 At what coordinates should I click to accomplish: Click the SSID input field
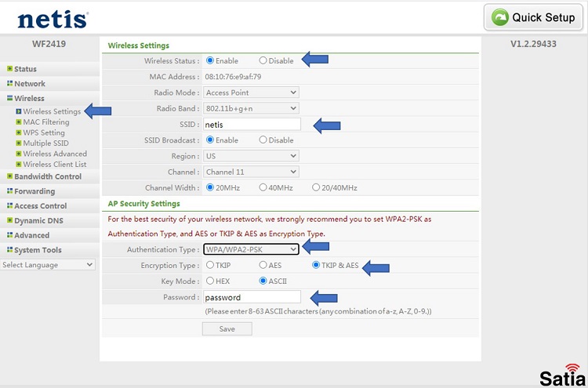click(252, 125)
